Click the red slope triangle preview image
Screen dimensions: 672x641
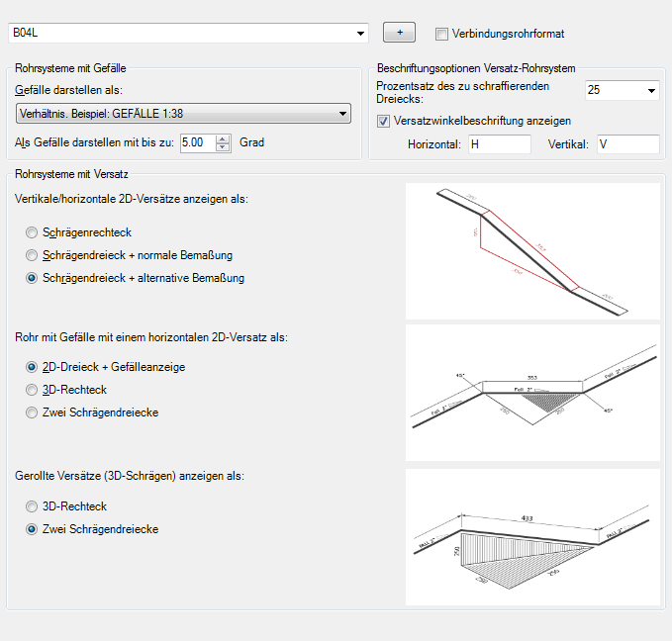click(x=532, y=251)
